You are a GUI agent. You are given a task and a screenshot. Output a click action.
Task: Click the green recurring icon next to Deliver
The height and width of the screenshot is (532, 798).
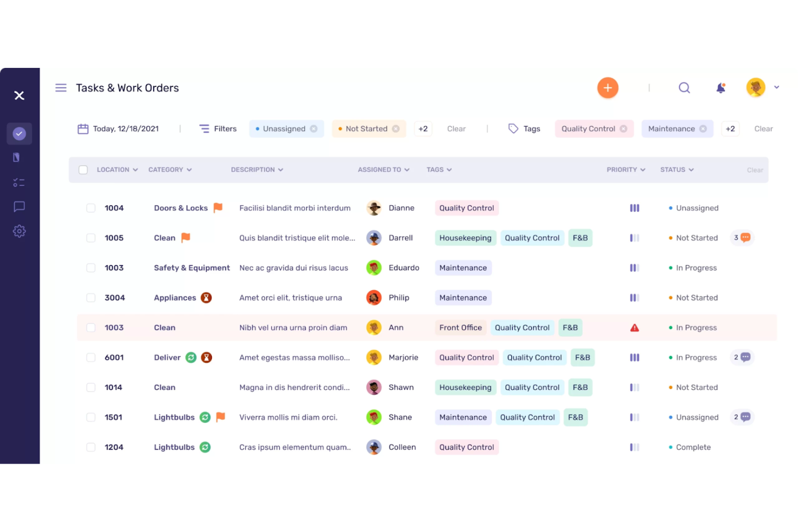(191, 357)
